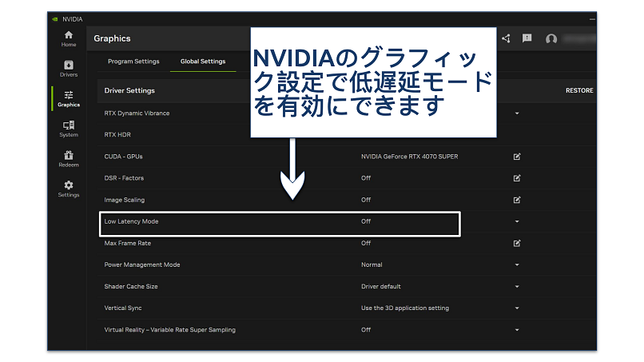Open the Drivers section in sidebar
The height and width of the screenshot is (362, 644).
coord(69,69)
